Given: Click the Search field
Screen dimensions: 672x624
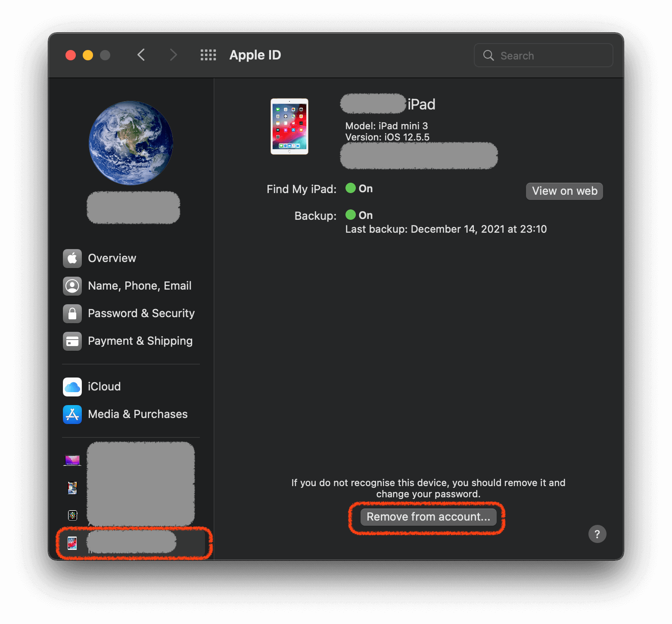Looking at the screenshot, I should pos(543,55).
